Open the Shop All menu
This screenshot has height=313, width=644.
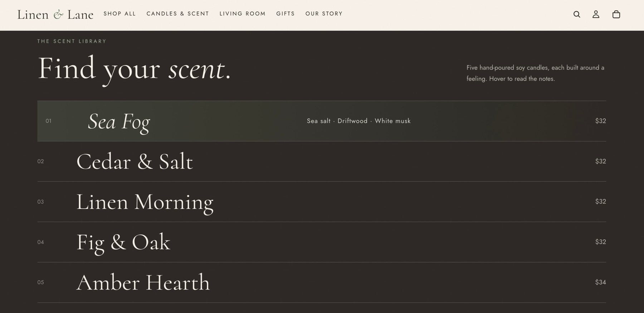(119, 14)
